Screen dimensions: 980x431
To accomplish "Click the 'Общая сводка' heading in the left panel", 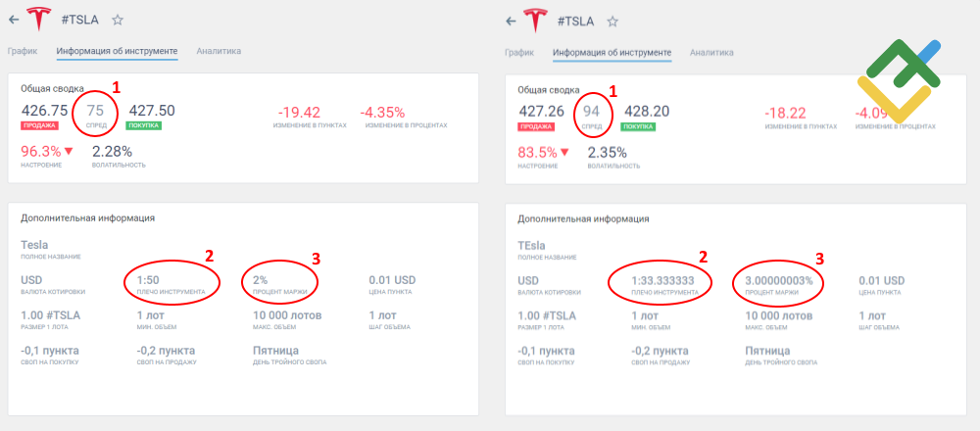I will click(53, 89).
